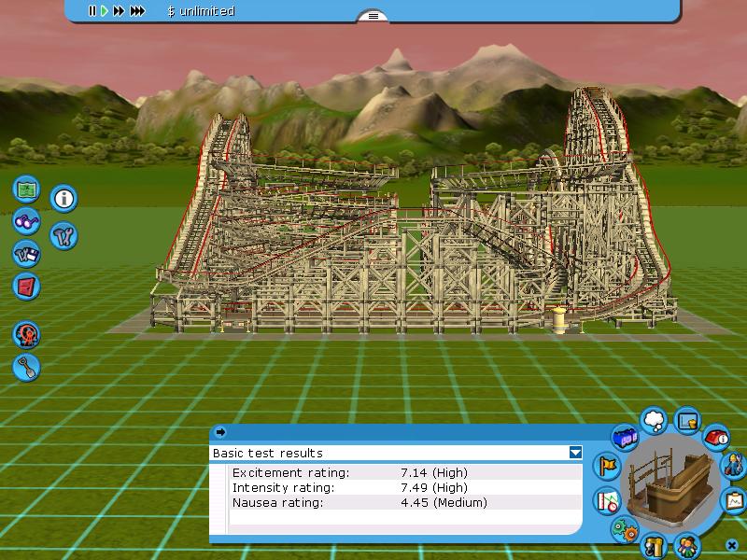Click the 7.49 (High) intensity value
Screen dimensions: 747x560
(434, 487)
